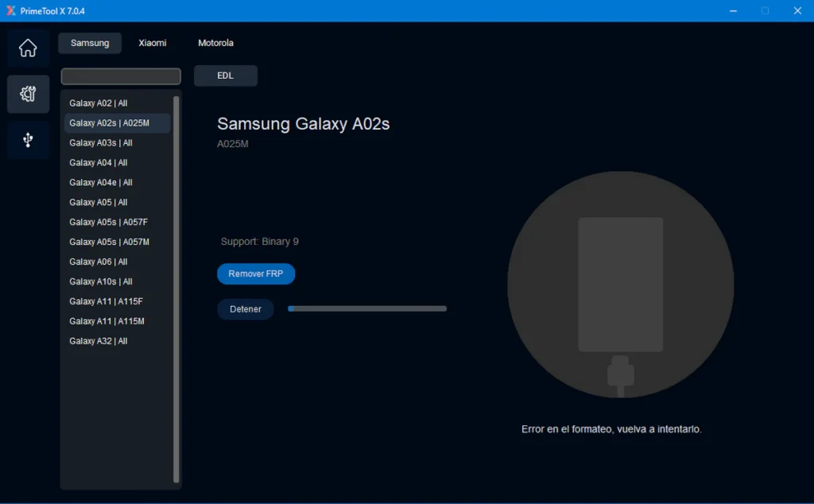Viewport: 814px width, 504px height.
Task: Select Galaxy A10s | All
Action: coord(118,282)
